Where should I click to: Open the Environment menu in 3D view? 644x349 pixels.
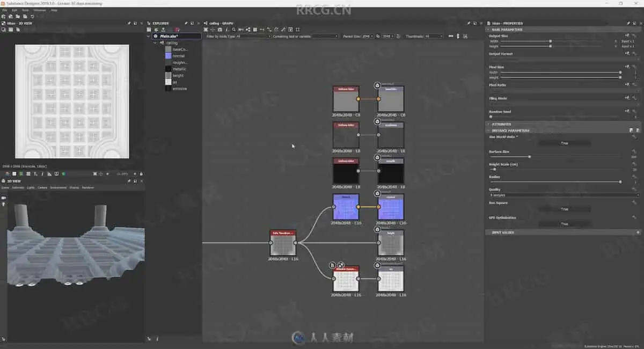[x=58, y=187]
